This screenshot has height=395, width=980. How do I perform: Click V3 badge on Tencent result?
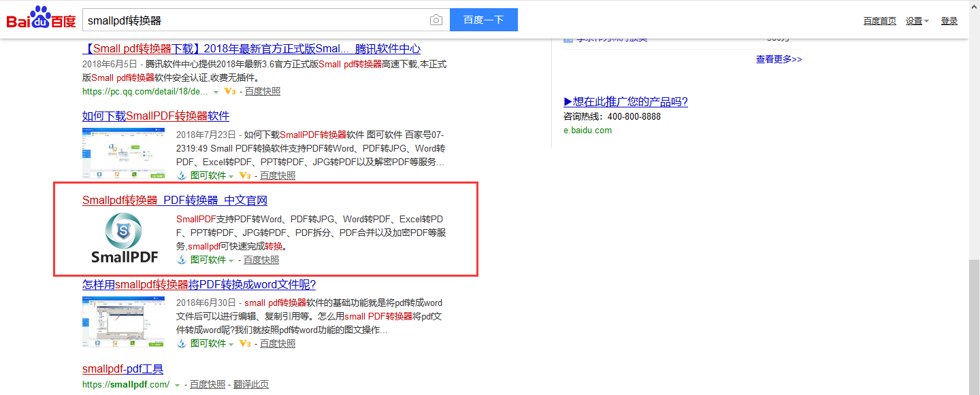tap(230, 91)
